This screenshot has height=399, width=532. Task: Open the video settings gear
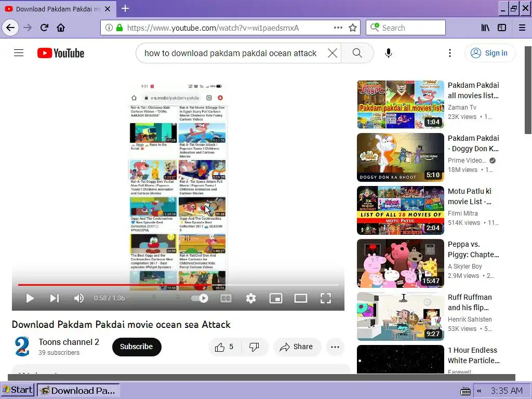point(251,298)
